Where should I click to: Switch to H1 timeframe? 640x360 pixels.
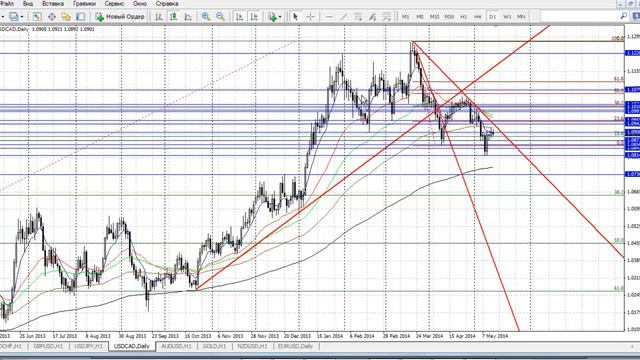[x=463, y=17]
